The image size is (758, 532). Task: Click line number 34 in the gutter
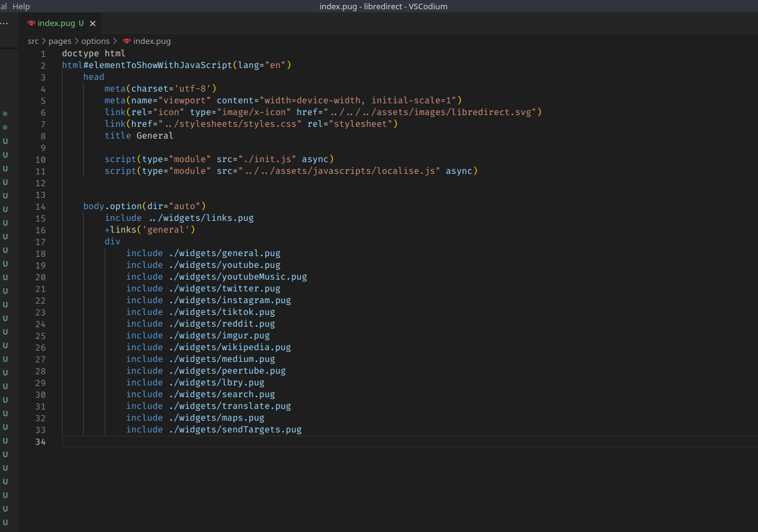pos(41,442)
